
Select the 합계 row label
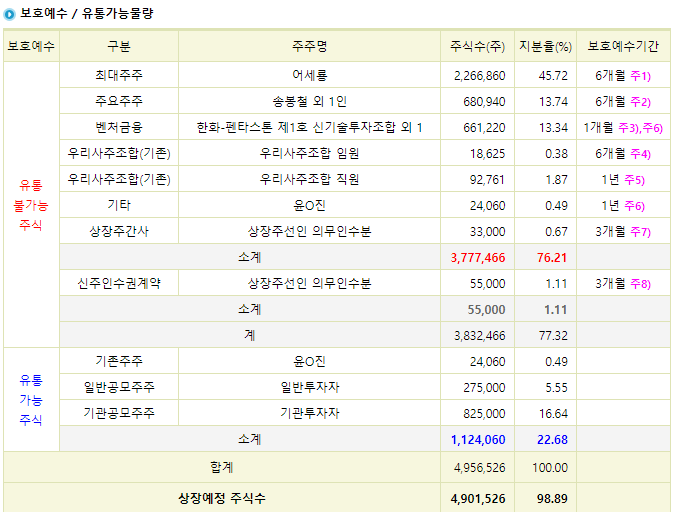222,467
